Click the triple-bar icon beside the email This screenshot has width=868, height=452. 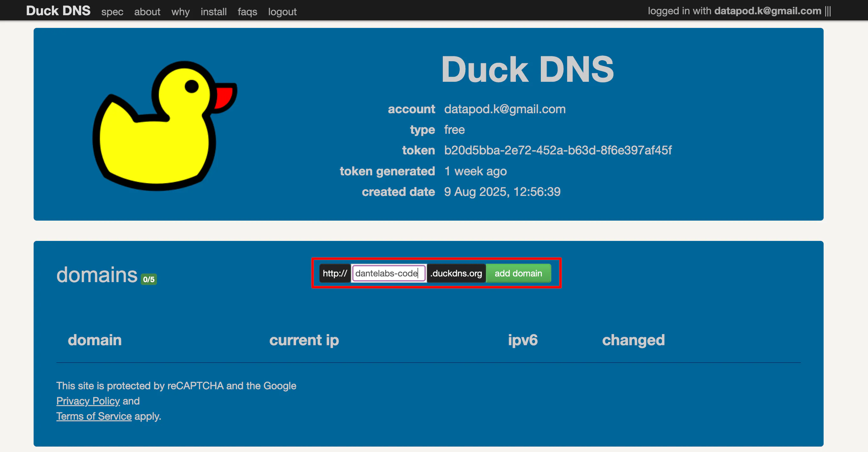click(x=828, y=11)
